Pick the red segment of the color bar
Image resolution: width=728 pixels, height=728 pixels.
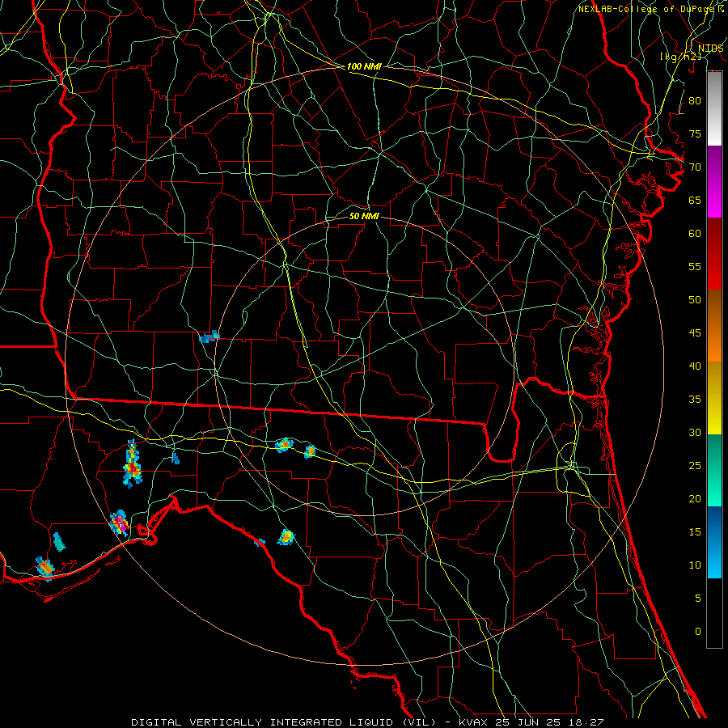pyautogui.click(x=714, y=254)
